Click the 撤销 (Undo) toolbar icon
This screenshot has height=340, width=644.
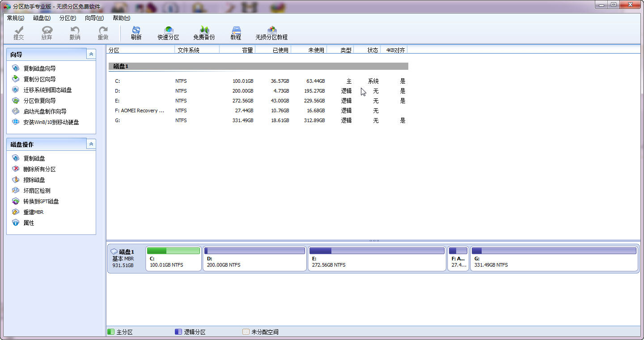tap(75, 33)
